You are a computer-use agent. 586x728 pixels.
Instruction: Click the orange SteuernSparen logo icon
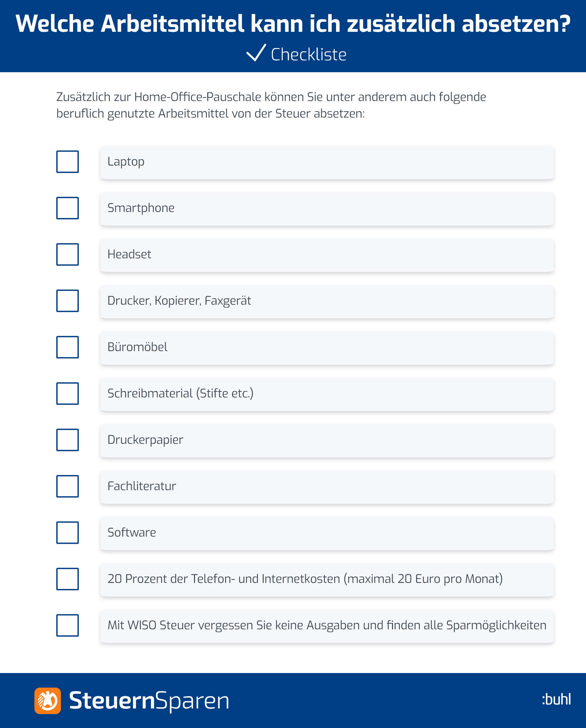pos(48,701)
